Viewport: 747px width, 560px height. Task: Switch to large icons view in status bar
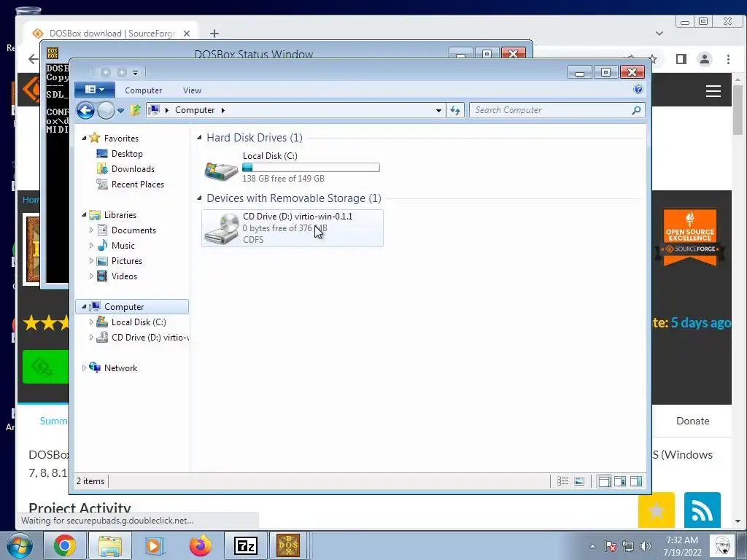pos(578,481)
